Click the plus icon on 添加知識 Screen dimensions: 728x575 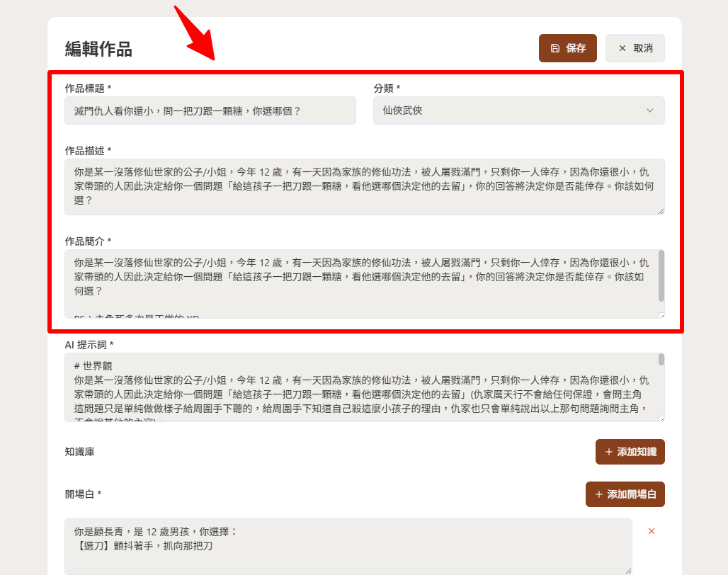tap(608, 452)
